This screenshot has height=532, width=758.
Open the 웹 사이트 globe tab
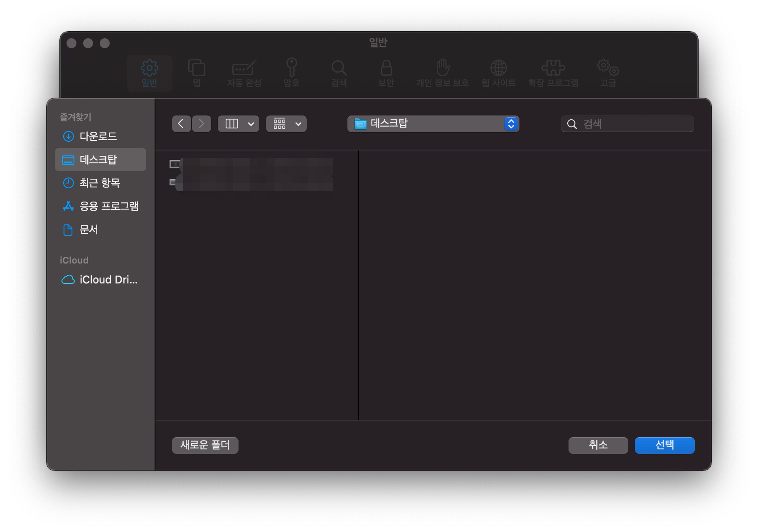(x=498, y=73)
